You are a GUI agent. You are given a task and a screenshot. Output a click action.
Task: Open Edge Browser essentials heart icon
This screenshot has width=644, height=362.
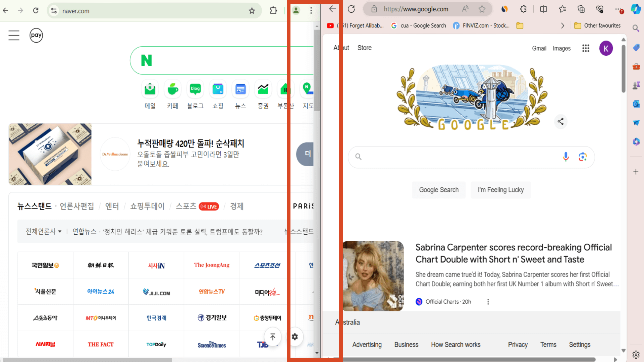coord(600,9)
